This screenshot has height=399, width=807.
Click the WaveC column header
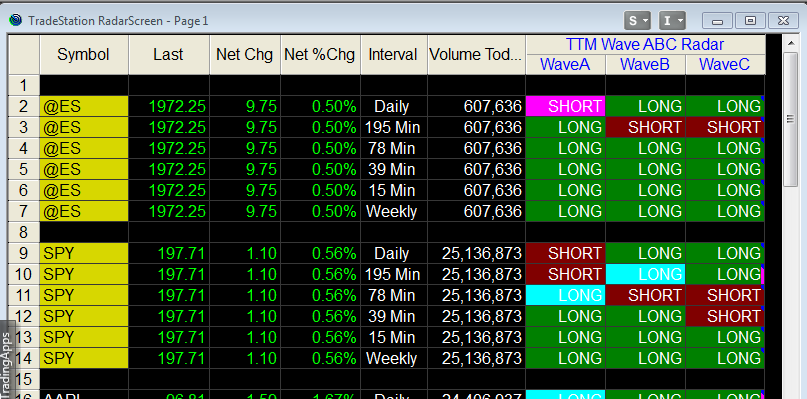725,64
